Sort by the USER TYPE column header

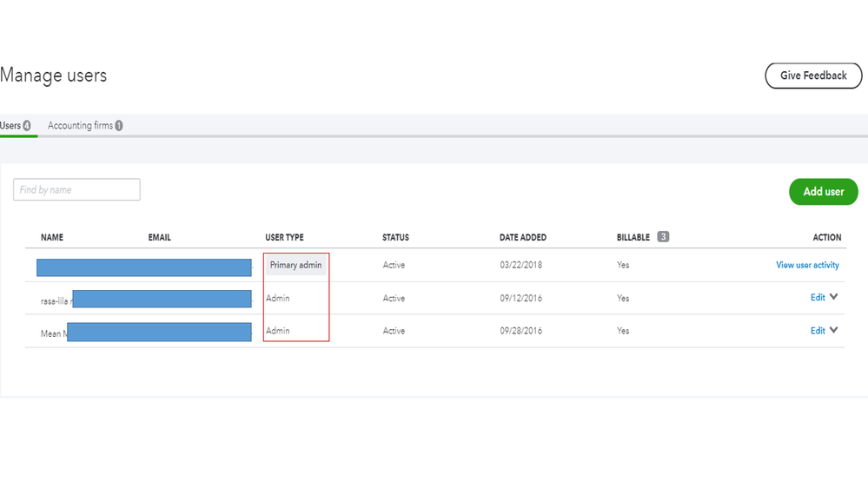tap(284, 237)
